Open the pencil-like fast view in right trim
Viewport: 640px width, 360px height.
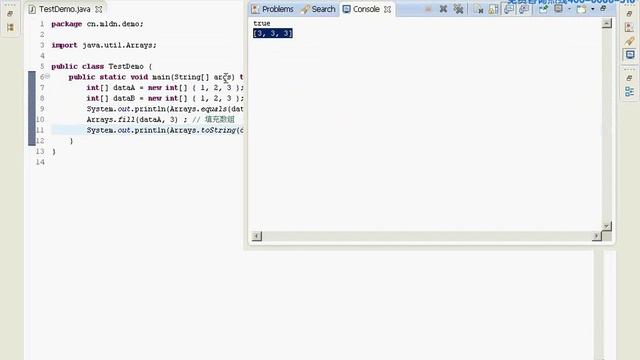pos(629,41)
